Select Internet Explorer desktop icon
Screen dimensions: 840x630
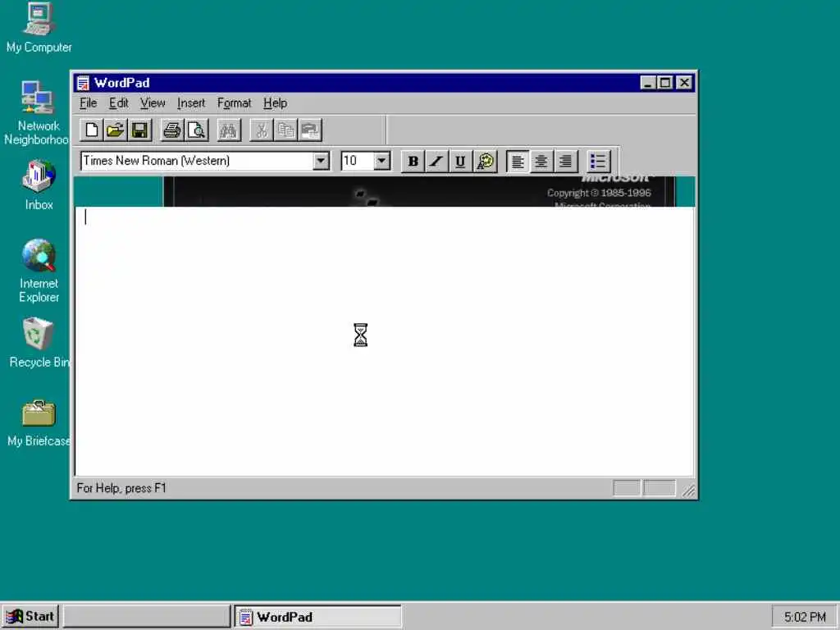click(x=39, y=271)
